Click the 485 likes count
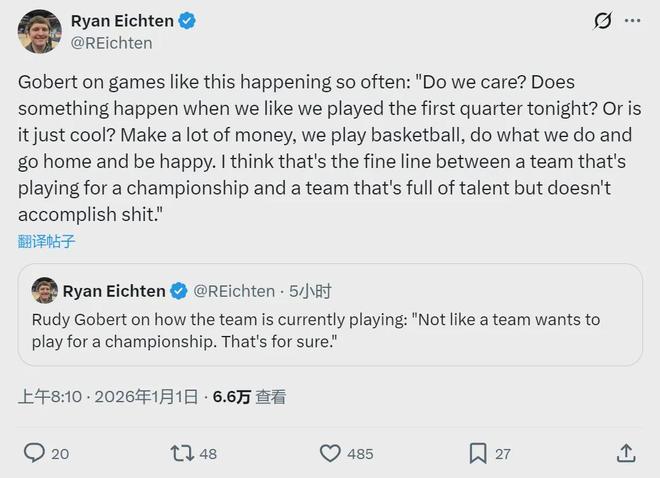The width and height of the screenshot is (660, 478). pyautogui.click(x=360, y=454)
